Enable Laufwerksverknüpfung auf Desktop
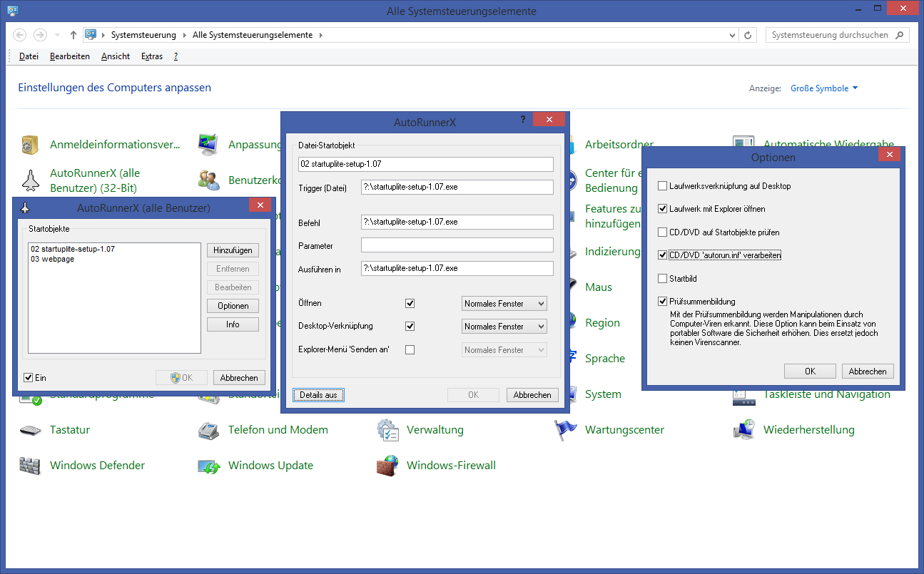 663,186
